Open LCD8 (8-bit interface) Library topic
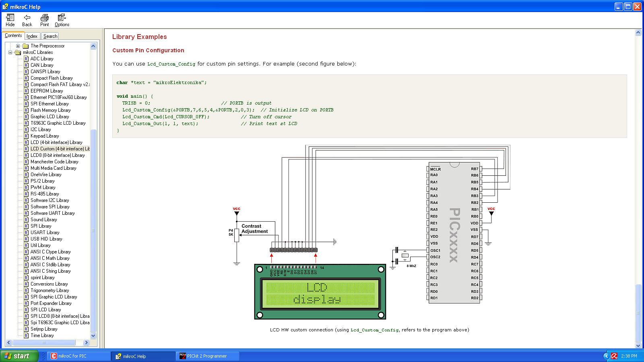The image size is (644, 362). click(x=58, y=155)
